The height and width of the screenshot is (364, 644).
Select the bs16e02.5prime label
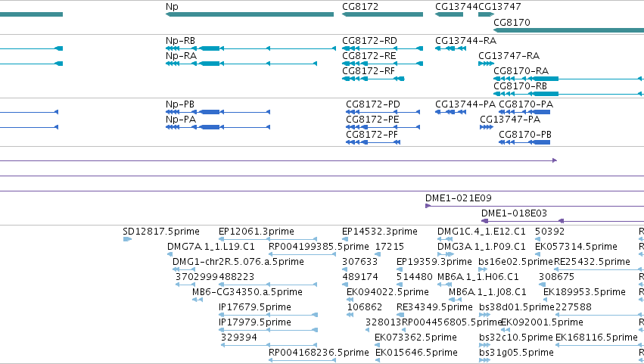click(x=516, y=262)
